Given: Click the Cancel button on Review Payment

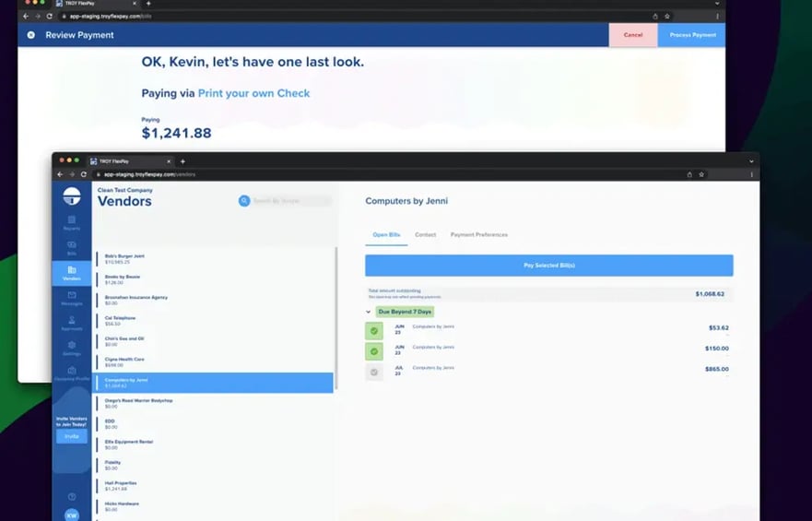Looking at the screenshot, I should click(633, 35).
